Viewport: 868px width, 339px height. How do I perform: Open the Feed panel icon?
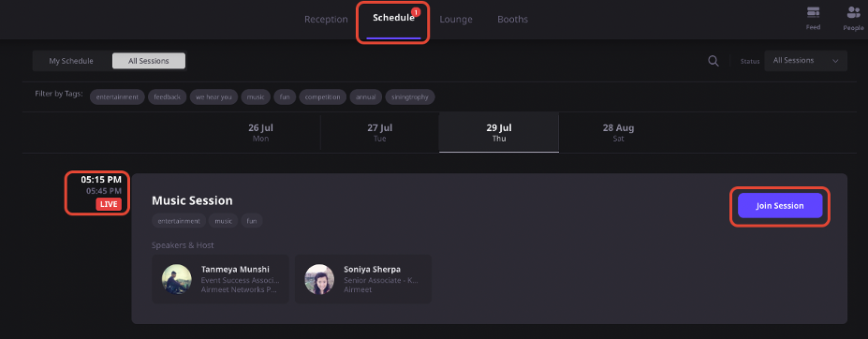(813, 12)
